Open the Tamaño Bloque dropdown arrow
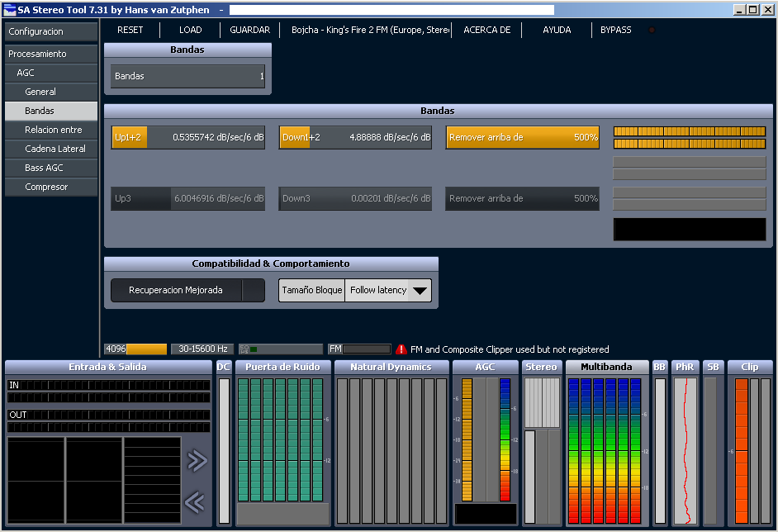778x532 pixels. pos(420,290)
